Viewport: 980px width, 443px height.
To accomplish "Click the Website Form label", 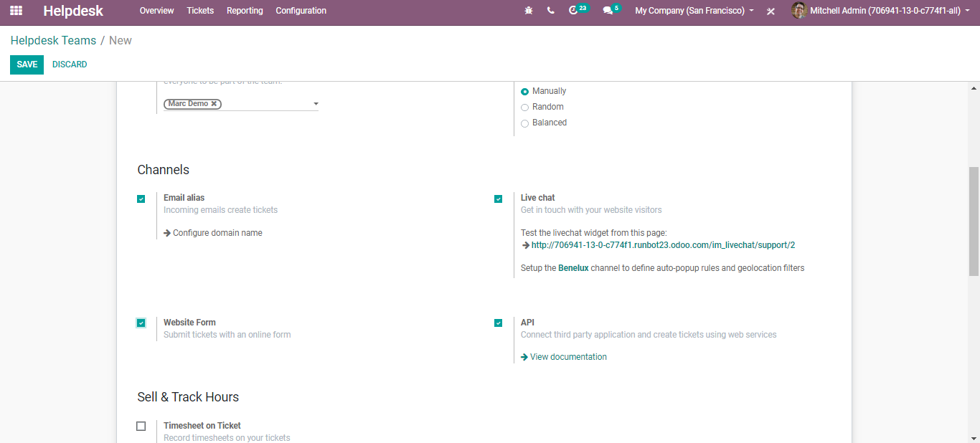I will point(189,323).
